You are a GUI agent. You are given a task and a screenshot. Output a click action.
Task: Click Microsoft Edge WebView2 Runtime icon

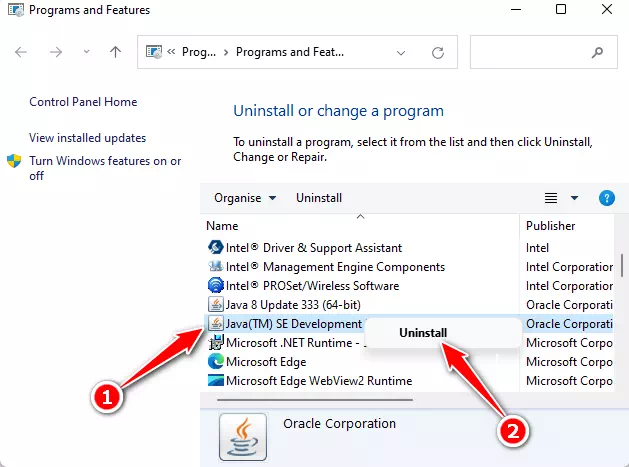(215, 380)
